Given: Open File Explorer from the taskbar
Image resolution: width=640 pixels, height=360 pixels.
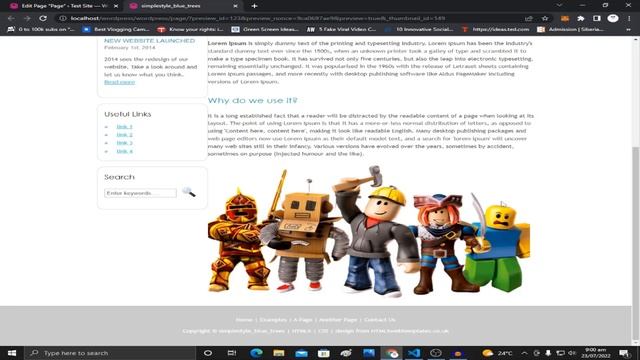Looking at the screenshot, I should coord(279,353).
